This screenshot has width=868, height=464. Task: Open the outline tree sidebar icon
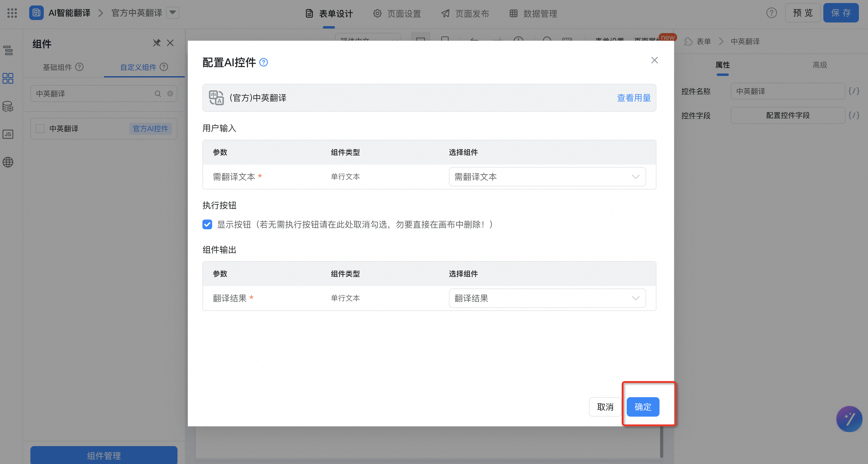[x=8, y=50]
